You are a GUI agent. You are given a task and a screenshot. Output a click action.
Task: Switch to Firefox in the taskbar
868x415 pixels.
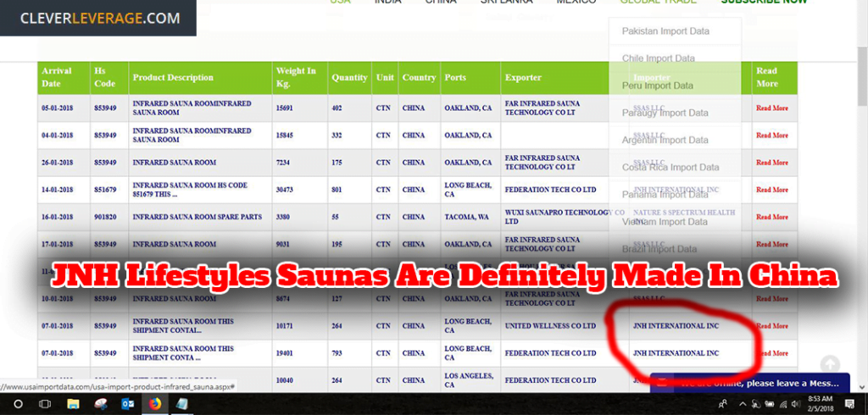pyautogui.click(x=154, y=404)
